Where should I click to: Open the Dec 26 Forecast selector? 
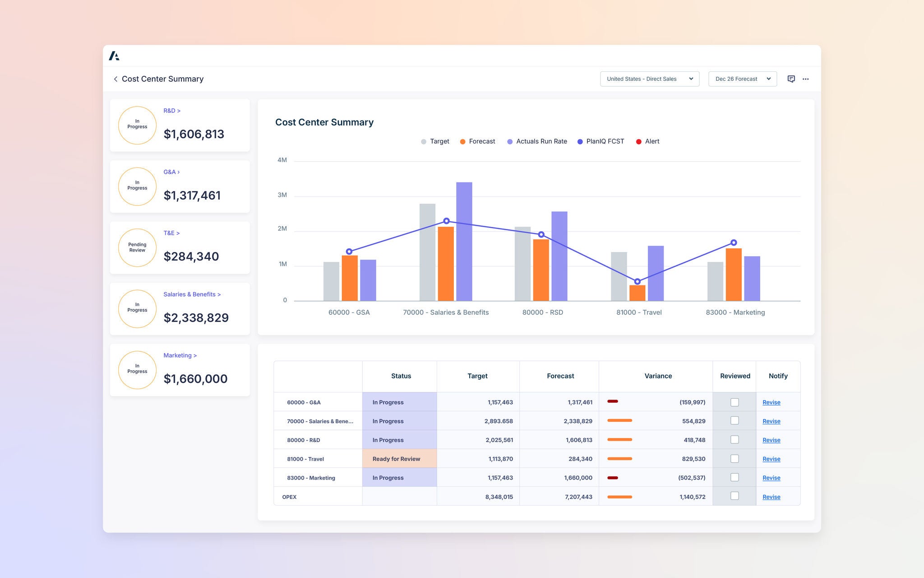point(742,79)
